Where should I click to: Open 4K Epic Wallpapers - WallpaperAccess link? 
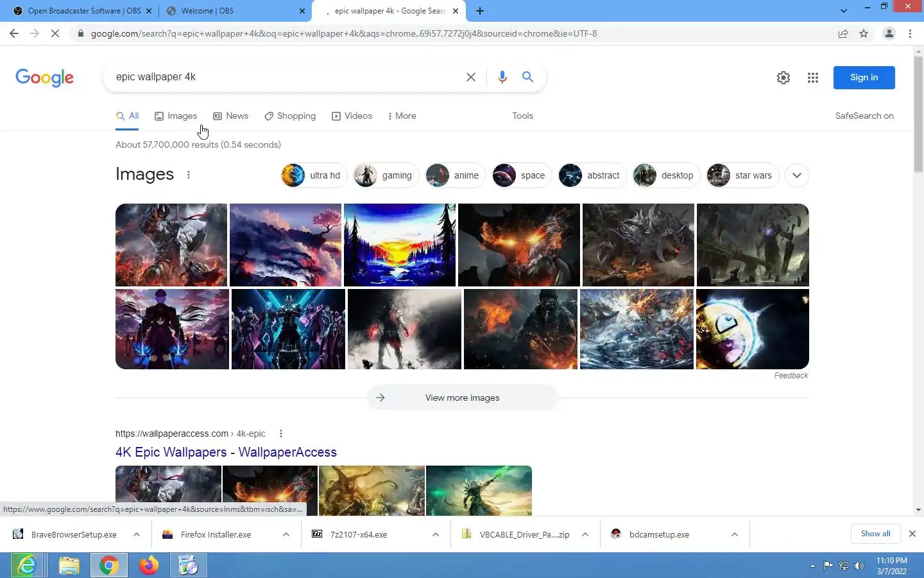(x=226, y=452)
